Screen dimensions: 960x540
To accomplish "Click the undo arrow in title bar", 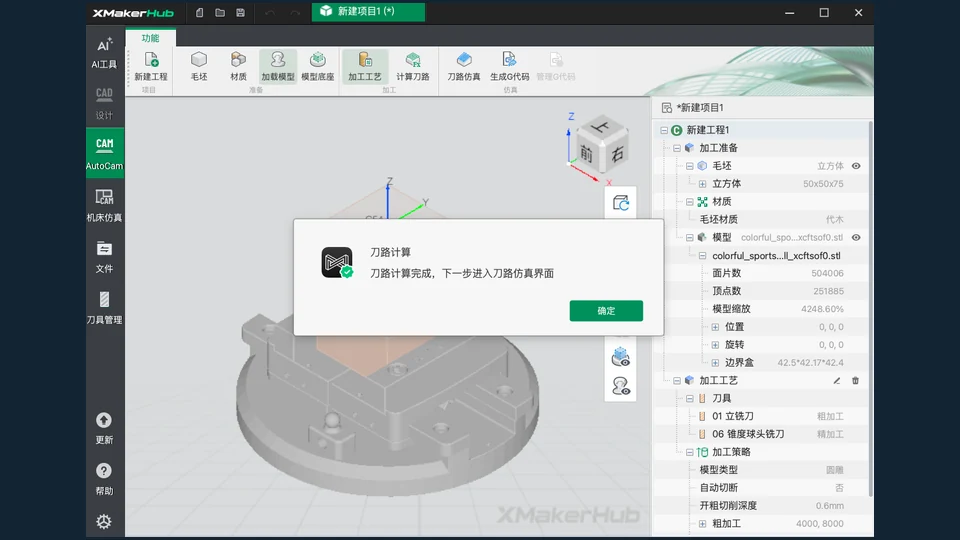I will point(270,12).
